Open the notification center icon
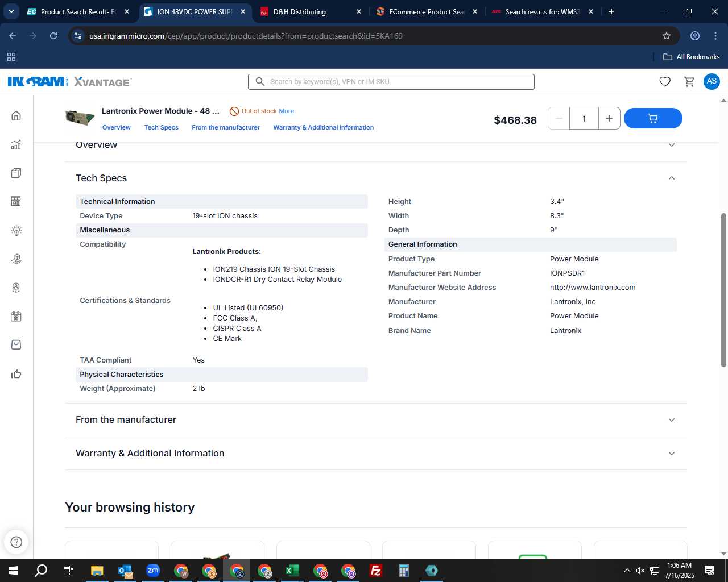 pos(709,571)
